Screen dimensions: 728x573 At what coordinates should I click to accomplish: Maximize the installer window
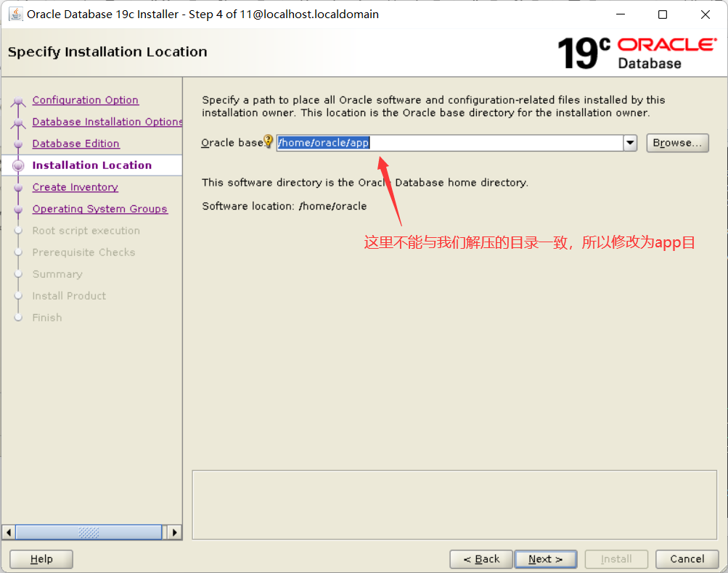[x=663, y=15]
